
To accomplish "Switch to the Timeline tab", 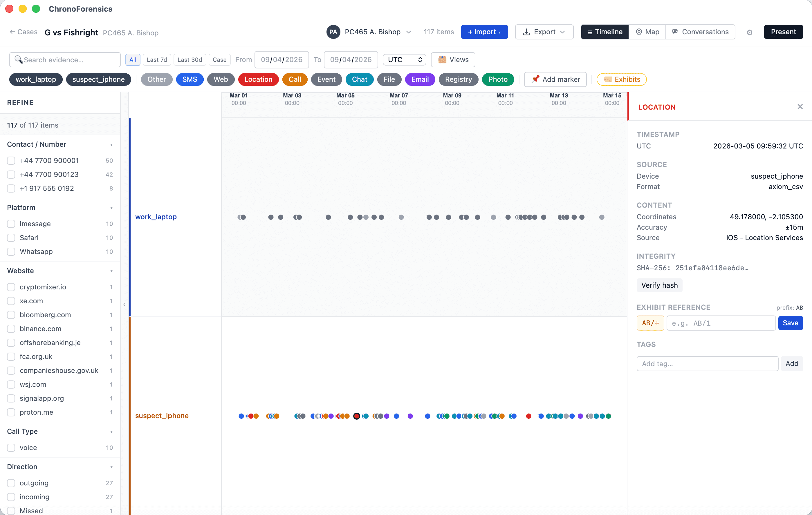I will click(605, 32).
